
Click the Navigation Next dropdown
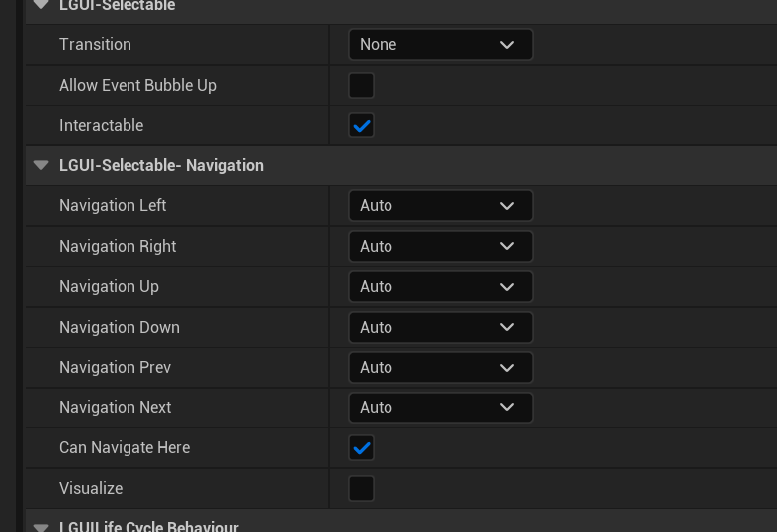[439, 407]
